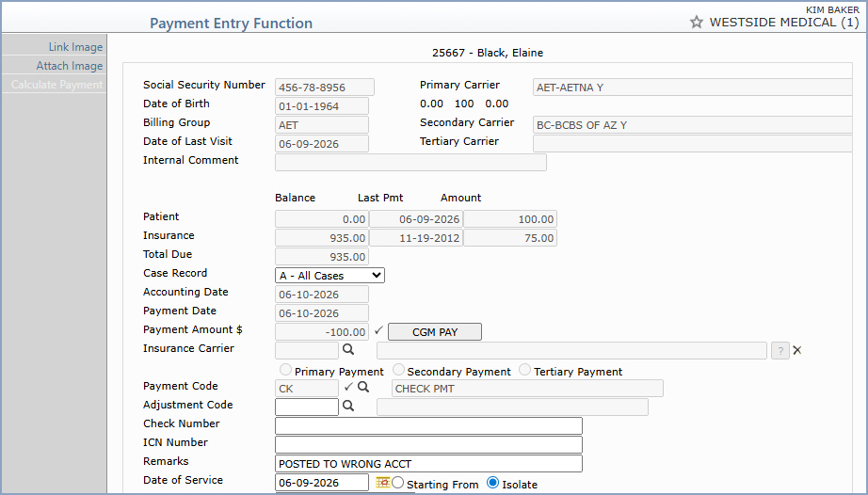This screenshot has height=495, width=868.
Task: Click the Insurance amount value 75.00
Action: (x=510, y=238)
